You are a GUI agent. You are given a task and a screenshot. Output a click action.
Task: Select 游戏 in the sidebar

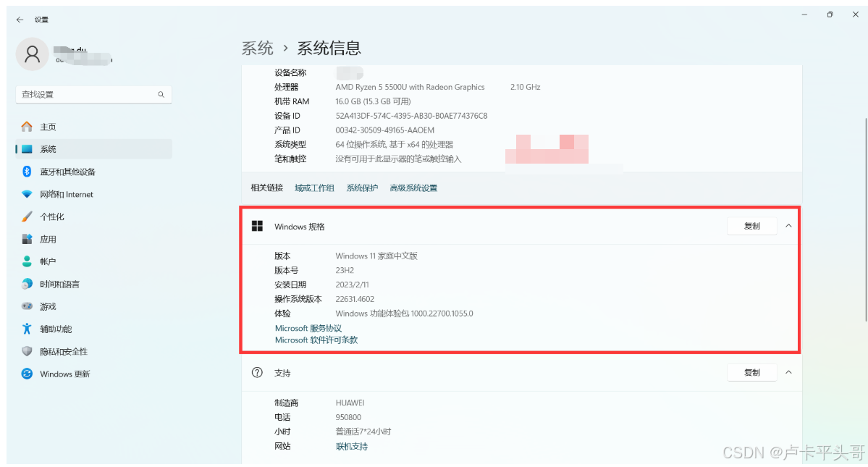(93, 306)
